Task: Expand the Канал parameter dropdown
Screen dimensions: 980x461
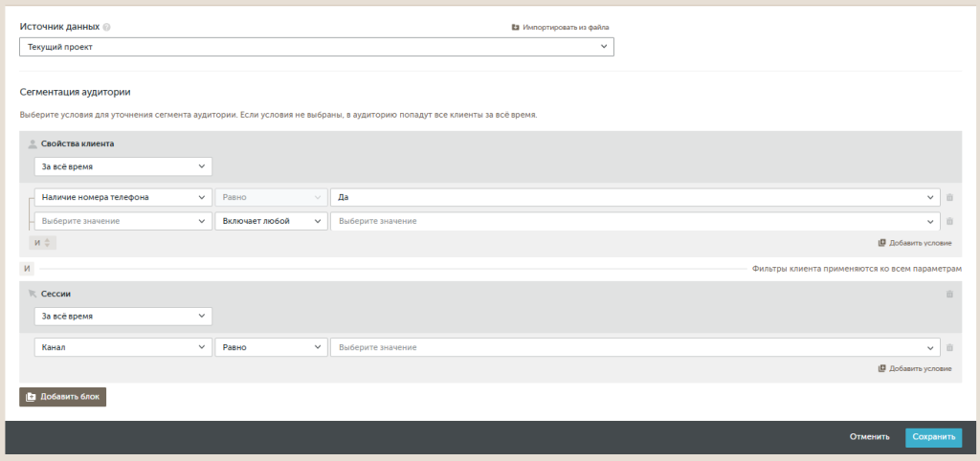Action: pos(122,347)
